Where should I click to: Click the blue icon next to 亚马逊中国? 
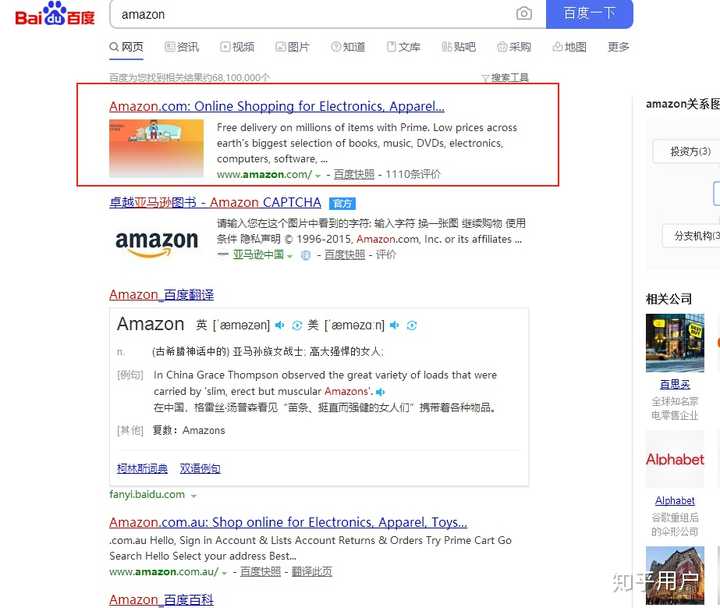[305, 255]
